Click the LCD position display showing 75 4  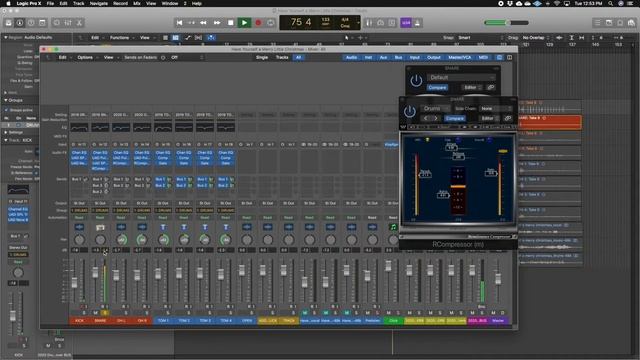301,22
